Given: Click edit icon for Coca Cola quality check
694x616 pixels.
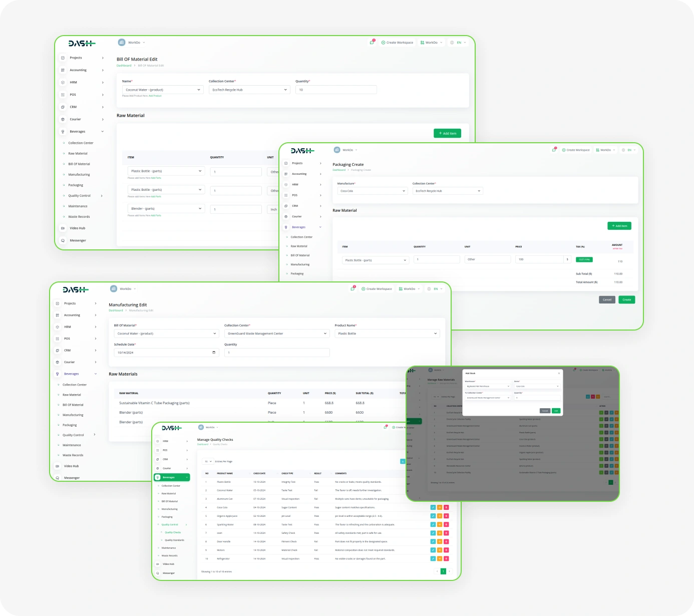Looking at the screenshot, I should [433, 507].
